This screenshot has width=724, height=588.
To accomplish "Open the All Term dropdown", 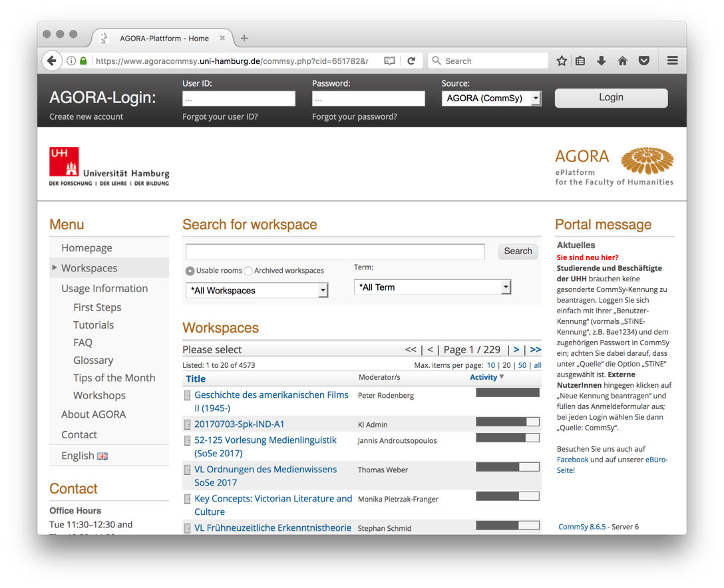I will [x=433, y=287].
